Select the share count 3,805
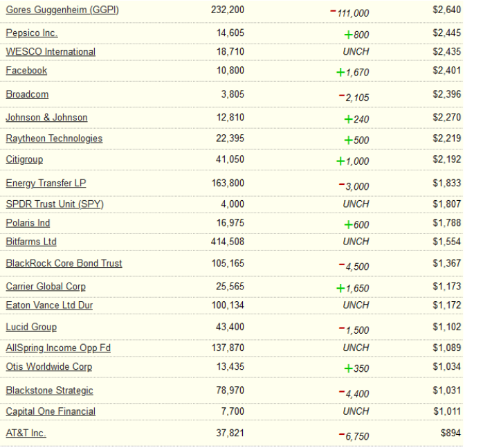483x448 pixels. tap(233, 94)
